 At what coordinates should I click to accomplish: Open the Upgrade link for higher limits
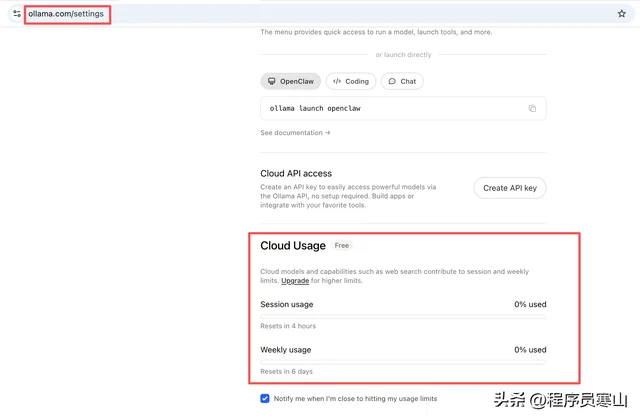(x=295, y=281)
